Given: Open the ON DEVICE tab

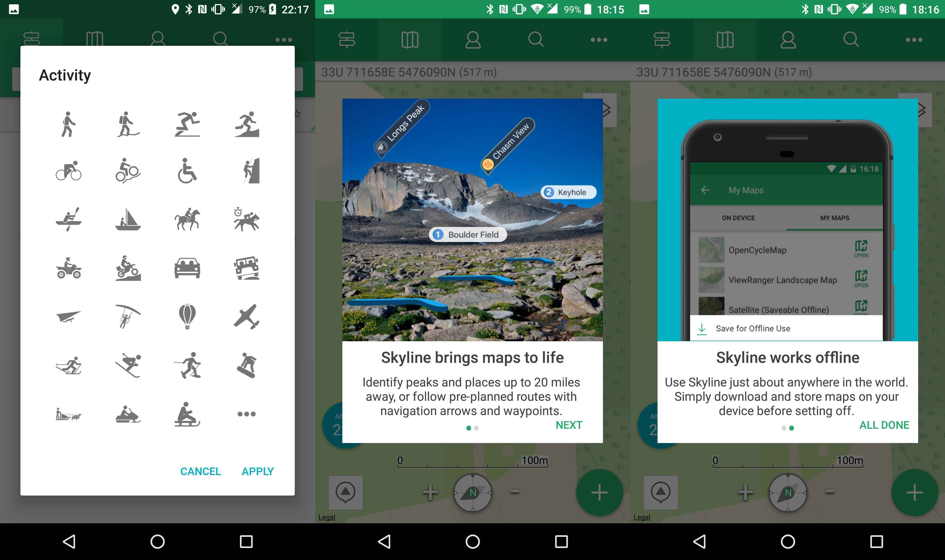Looking at the screenshot, I should coord(738,218).
